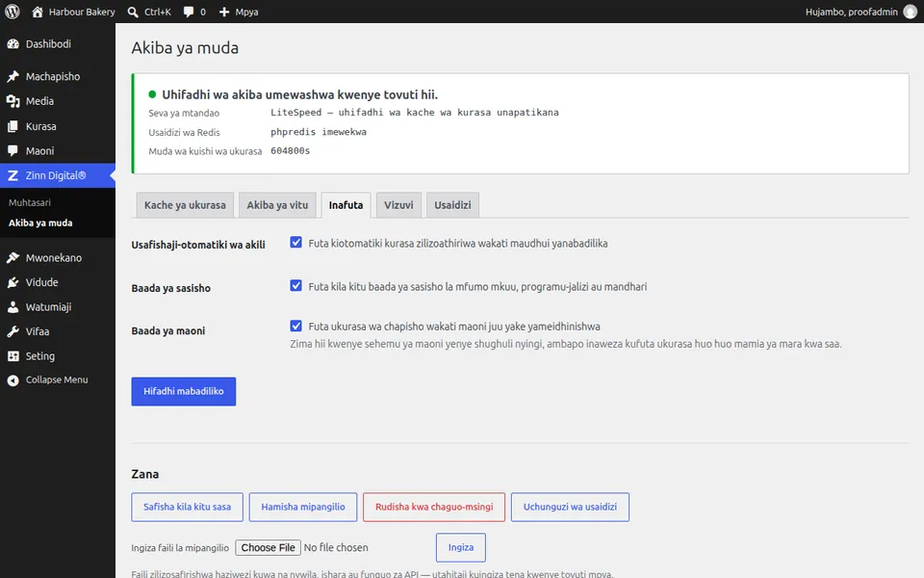
Task: Click the phpredis imewekwa status text
Action: [x=319, y=132]
